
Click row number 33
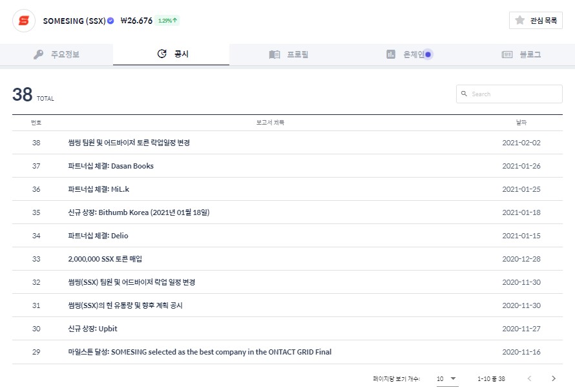pos(36,259)
